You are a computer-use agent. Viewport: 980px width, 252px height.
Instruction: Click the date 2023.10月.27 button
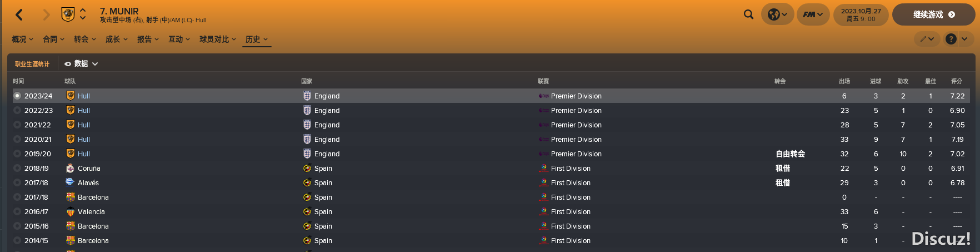pyautogui.click(x=861, y=14)
